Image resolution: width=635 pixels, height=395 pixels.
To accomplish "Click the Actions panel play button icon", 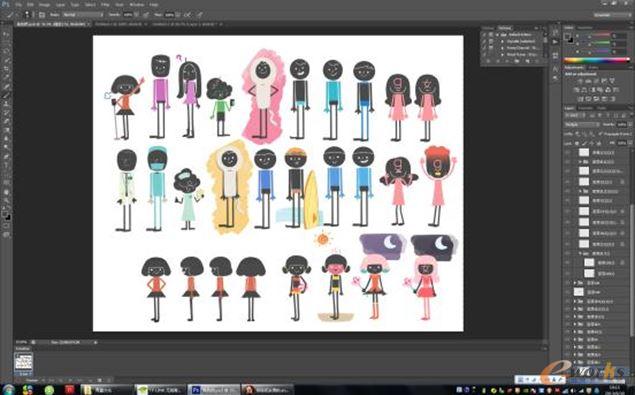I will pyautogui.click(x=555, y=42).
